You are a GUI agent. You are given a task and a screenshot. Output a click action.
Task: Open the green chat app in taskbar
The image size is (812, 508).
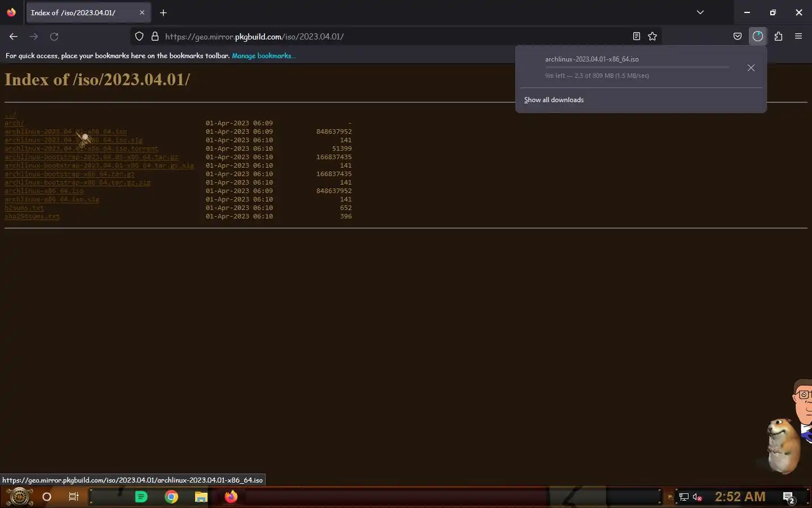pyautogui.click(x=141, y=497)
